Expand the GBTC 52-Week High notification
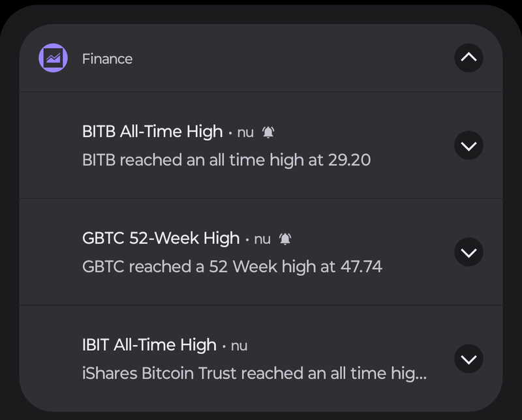 pyautogui.click(x=468, y=252)
